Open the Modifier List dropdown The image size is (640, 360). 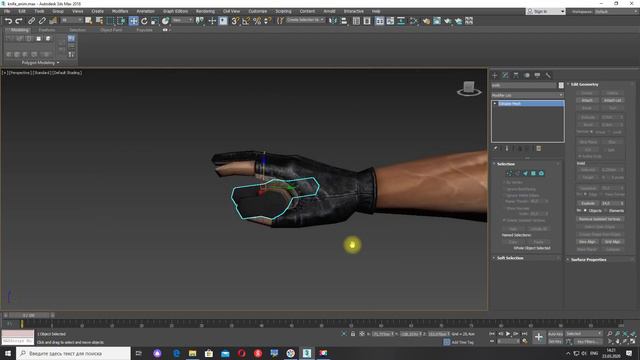527,95
